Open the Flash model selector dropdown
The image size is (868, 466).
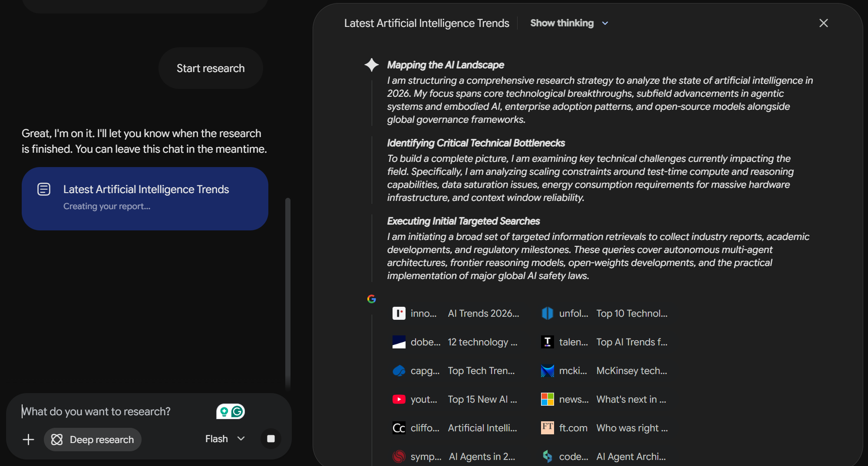(225, 439)
